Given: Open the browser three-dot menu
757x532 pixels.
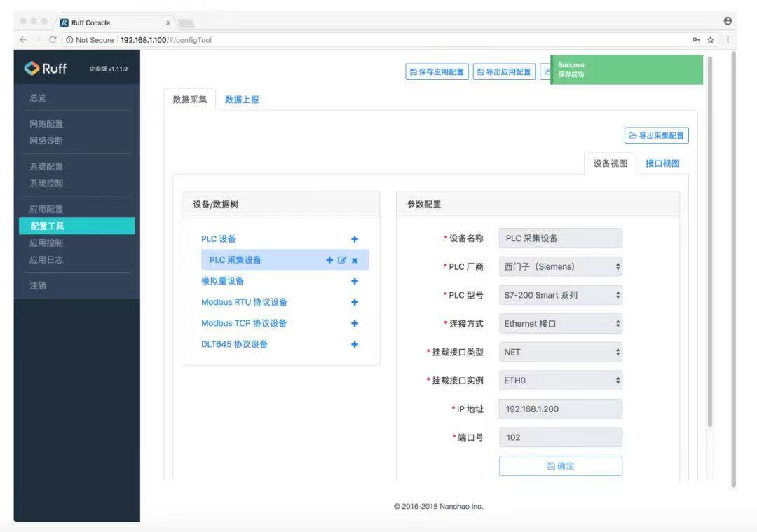Looking at the screenshot, I should [x=728, y=40].
